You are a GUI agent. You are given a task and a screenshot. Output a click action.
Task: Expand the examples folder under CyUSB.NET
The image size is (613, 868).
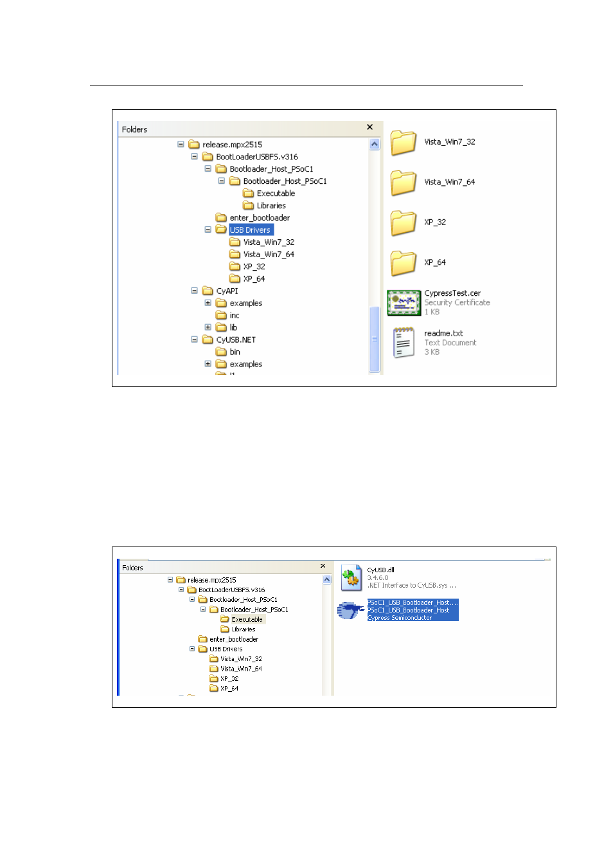[x=208, y=364]
